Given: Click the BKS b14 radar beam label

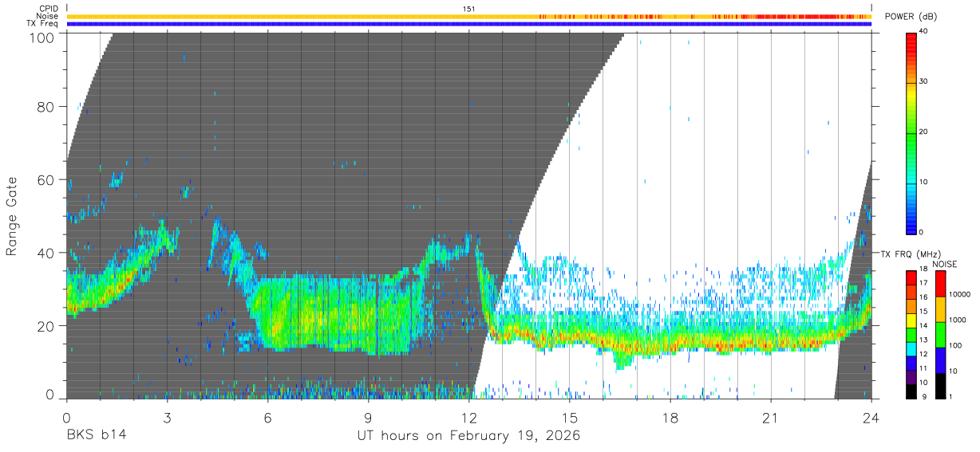Looking at the screenshot, I should [x=96, y=436].
